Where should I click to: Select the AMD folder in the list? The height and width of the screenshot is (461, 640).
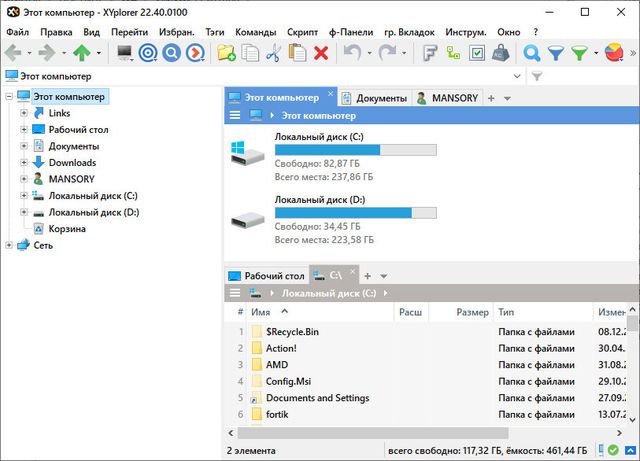tap(277, 365)
